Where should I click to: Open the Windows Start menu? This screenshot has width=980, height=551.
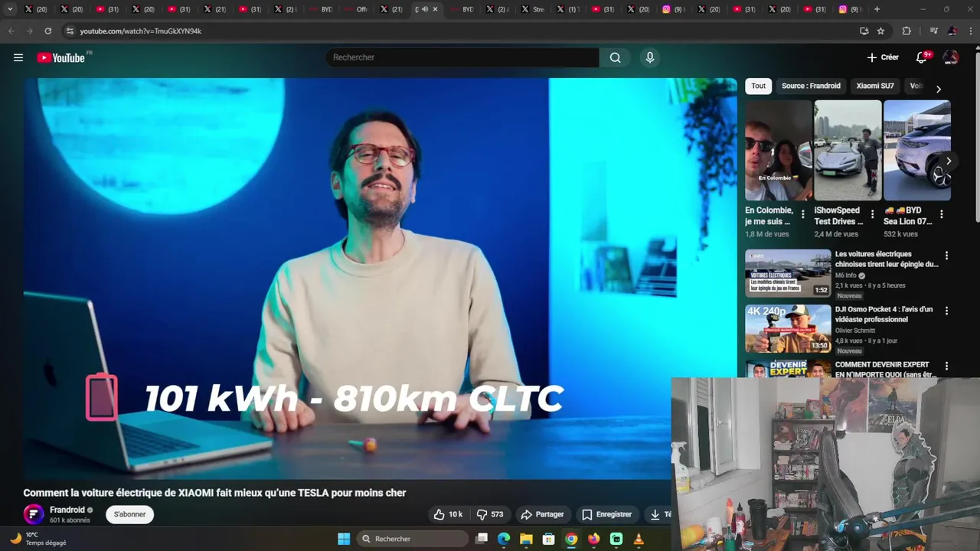point(344,539)
